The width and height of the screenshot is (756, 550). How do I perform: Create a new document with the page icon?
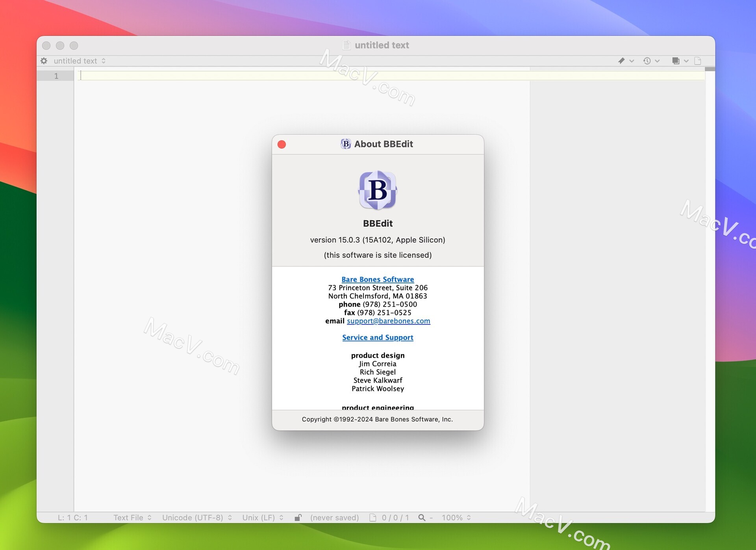coord(698,61)
